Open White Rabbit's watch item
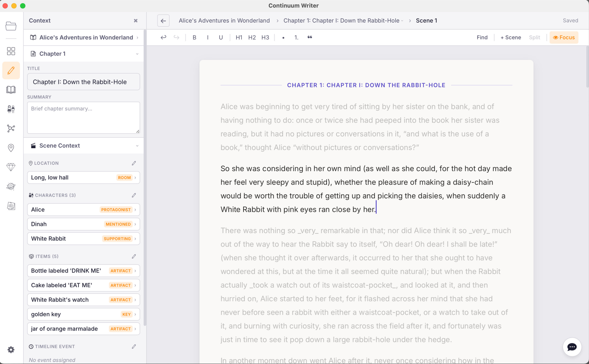This screenshot has height=364, width=589. (84, 300)
